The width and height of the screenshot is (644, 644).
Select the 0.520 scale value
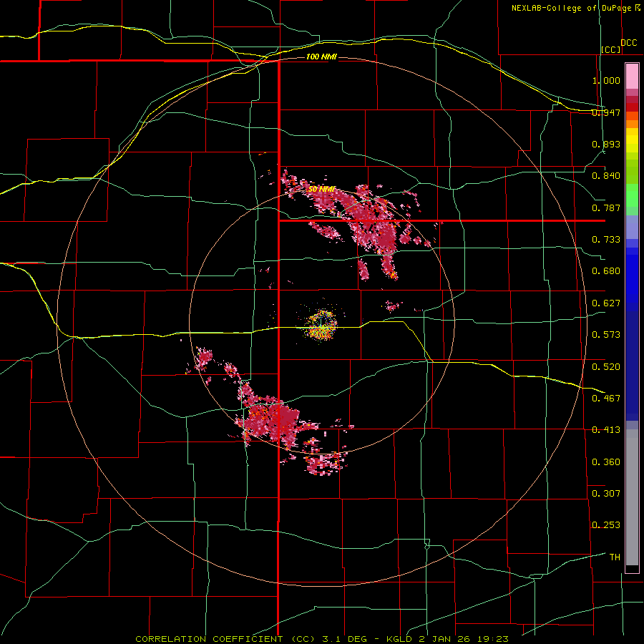(606, 366)
